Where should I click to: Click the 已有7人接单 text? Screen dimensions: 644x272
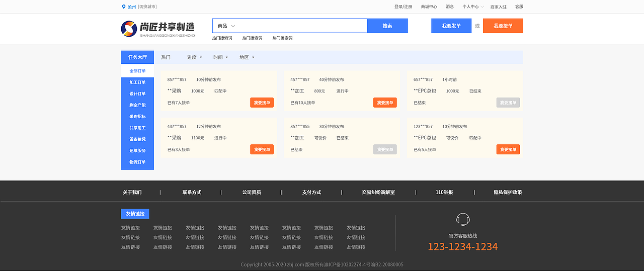click(179, 103)
